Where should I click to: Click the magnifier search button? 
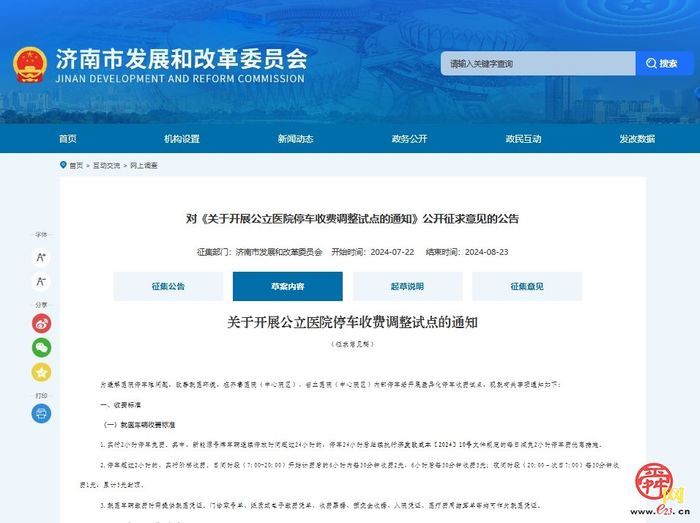coord(664,63)
